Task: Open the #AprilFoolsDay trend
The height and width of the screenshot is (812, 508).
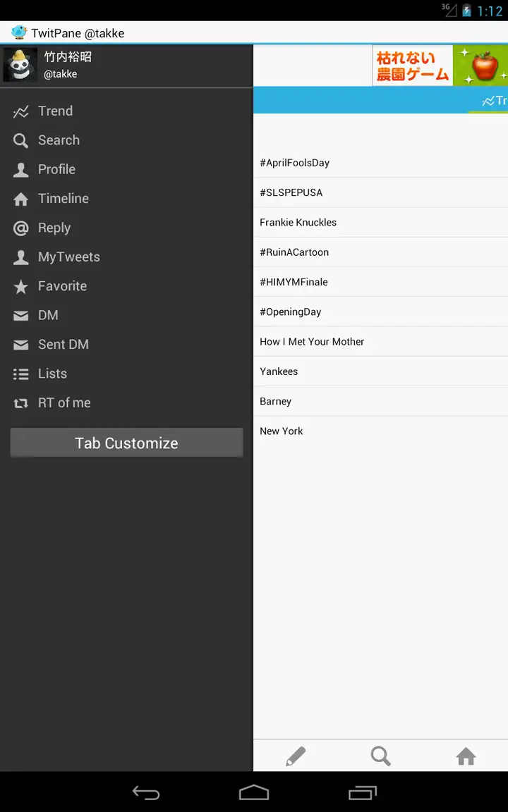Action: coord(380,163)
